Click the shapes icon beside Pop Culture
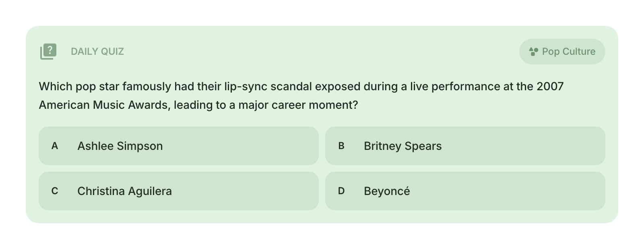This screenshot has height=249, width=644. coord(533,52)
